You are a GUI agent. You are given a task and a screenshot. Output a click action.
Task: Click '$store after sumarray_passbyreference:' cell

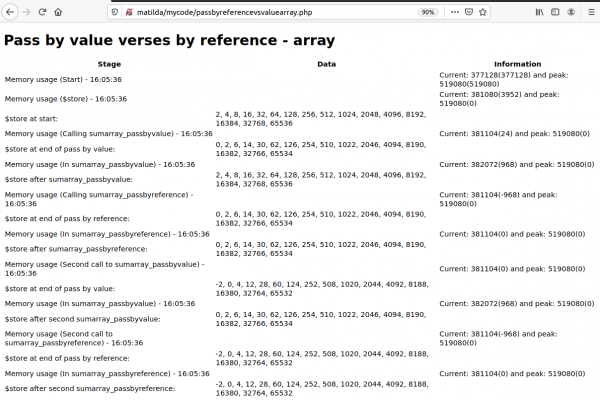click(x=76, y=249)
